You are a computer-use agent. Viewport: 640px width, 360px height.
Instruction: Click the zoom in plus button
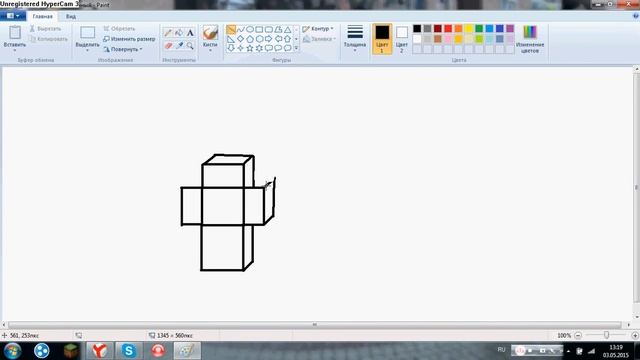pos(635,336)
